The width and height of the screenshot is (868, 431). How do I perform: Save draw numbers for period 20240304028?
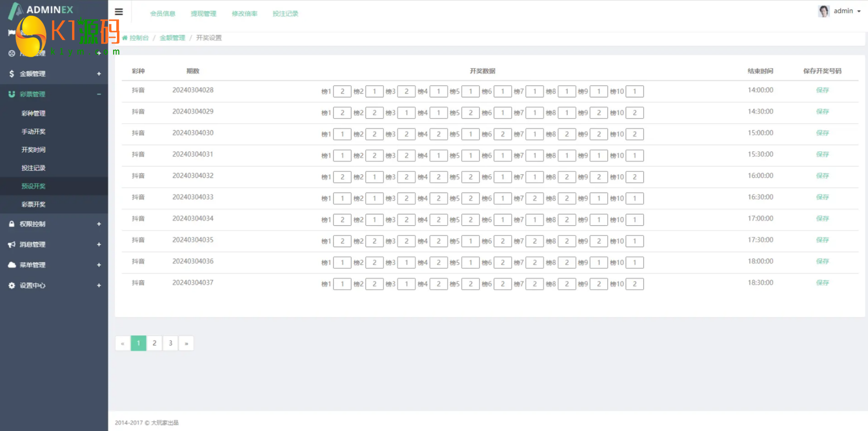click(x=822, y=90)
